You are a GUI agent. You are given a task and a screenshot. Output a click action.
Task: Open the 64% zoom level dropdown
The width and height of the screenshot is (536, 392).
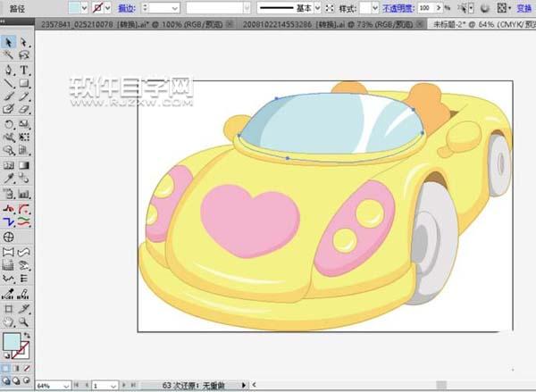pos(67,386)
